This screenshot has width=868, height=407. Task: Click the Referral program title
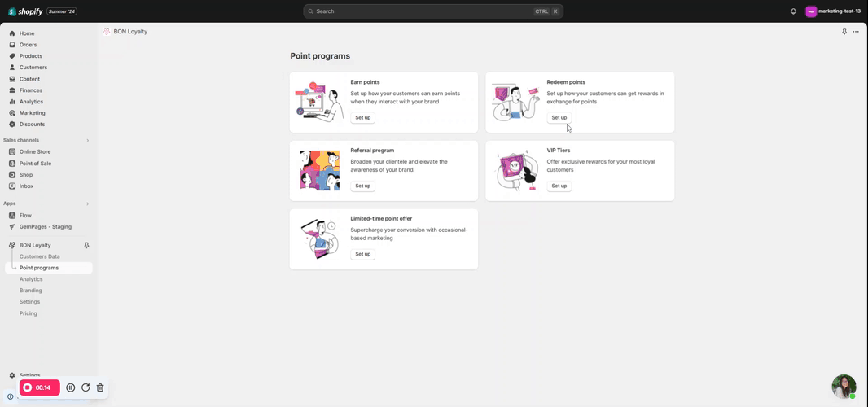pyautogui.click(x=372, y=150)
